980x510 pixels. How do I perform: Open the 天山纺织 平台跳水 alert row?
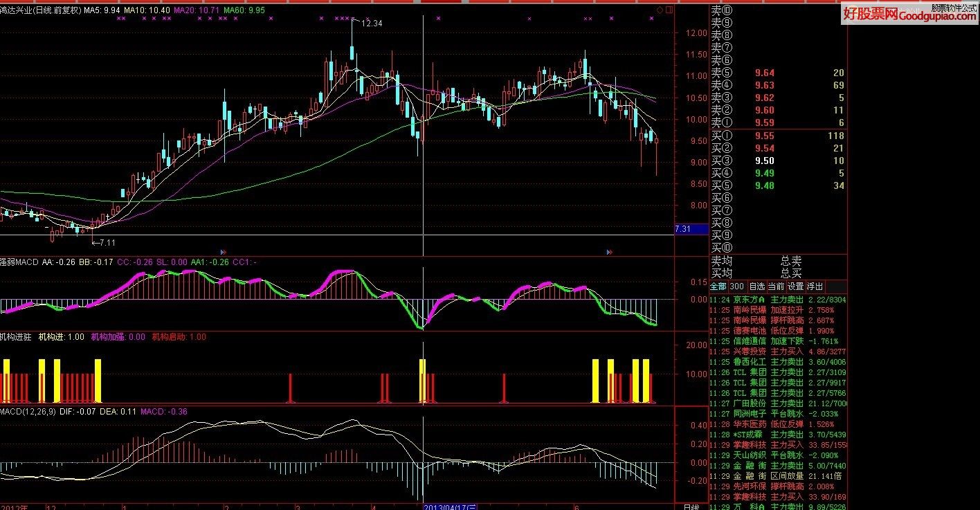coord(779,455)
